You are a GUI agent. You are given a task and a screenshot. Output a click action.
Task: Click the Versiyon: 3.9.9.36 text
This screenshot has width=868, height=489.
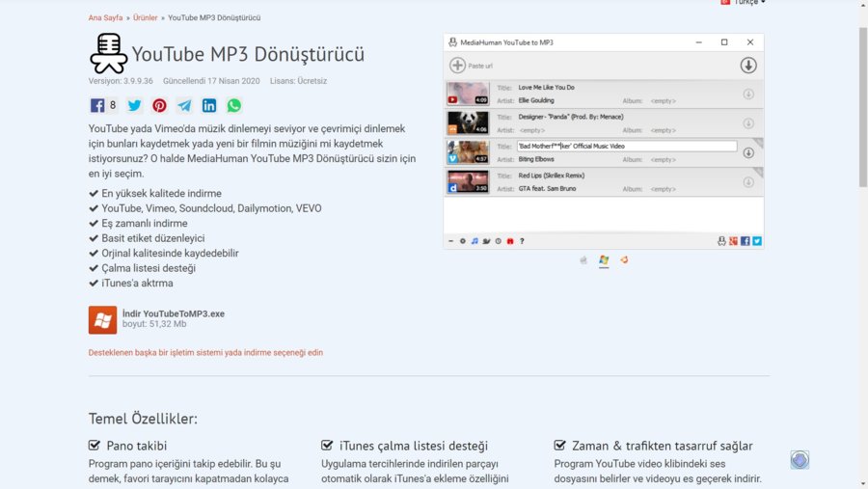coord(121,81)
